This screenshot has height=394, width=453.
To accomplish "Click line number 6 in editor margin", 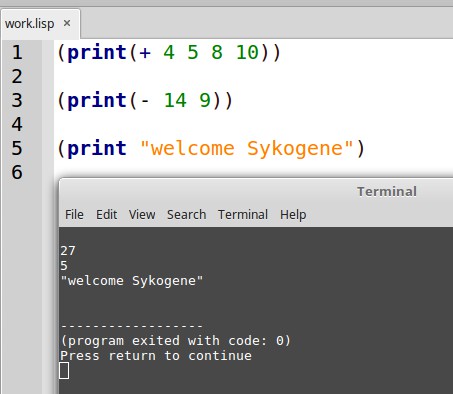I will (17, 172).
